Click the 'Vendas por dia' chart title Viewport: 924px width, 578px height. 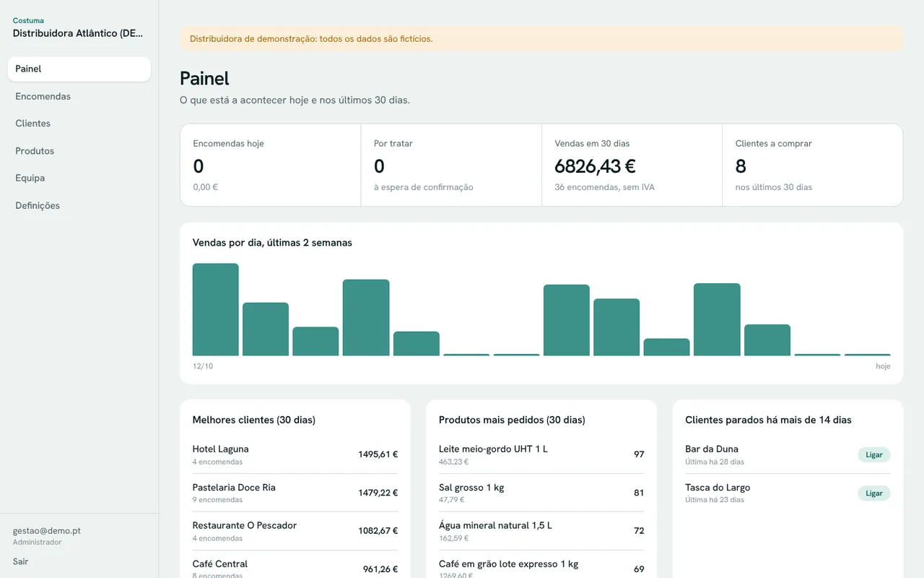coord(272,243)
